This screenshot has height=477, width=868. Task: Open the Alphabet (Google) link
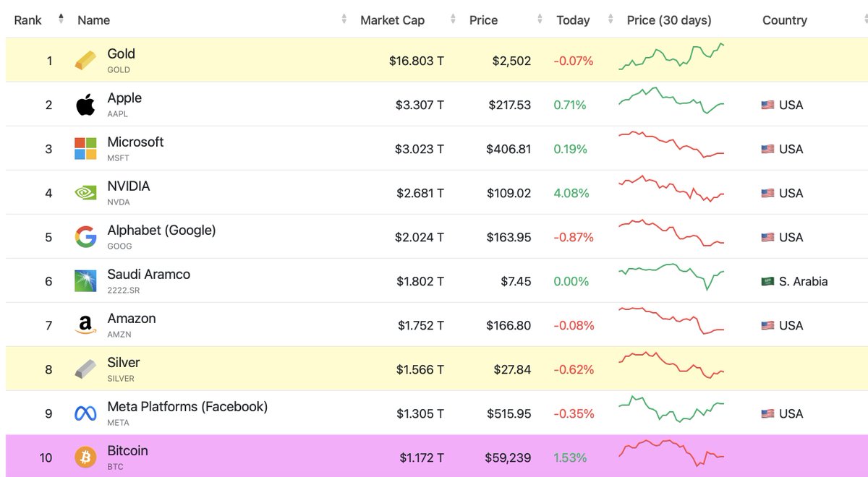tap(161, 230)
